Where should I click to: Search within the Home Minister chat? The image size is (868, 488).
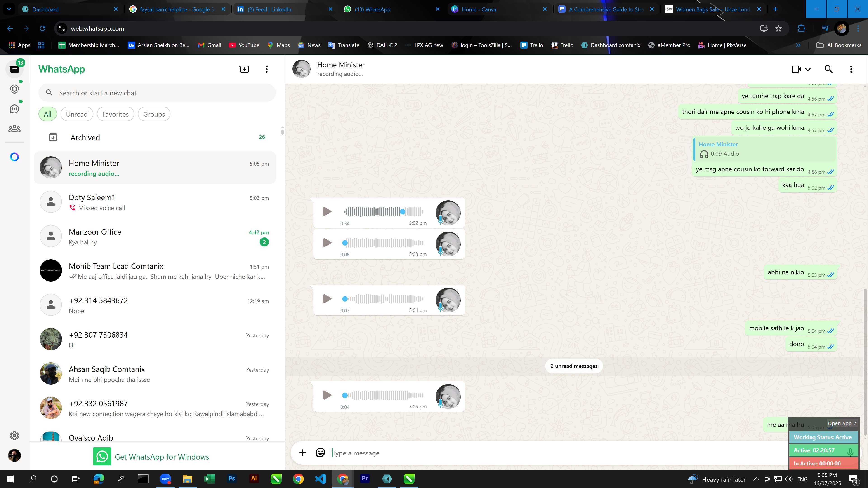point(828,69)
